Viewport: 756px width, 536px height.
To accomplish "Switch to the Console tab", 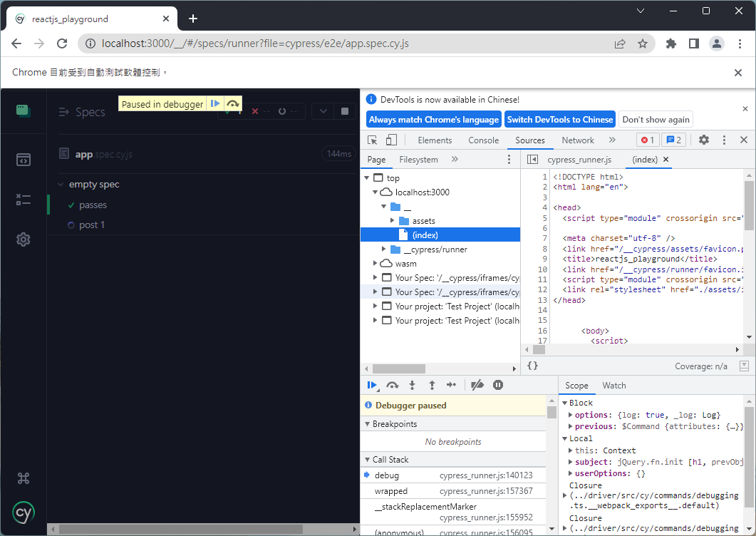I will pos(483,140).
